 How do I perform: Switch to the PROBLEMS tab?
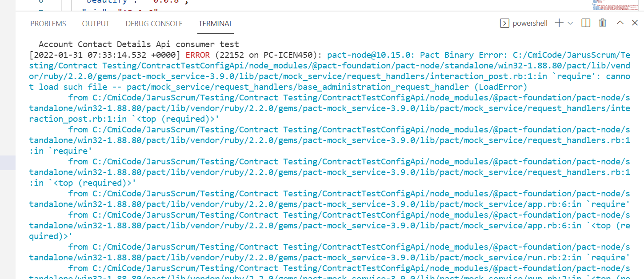(48, 24)
